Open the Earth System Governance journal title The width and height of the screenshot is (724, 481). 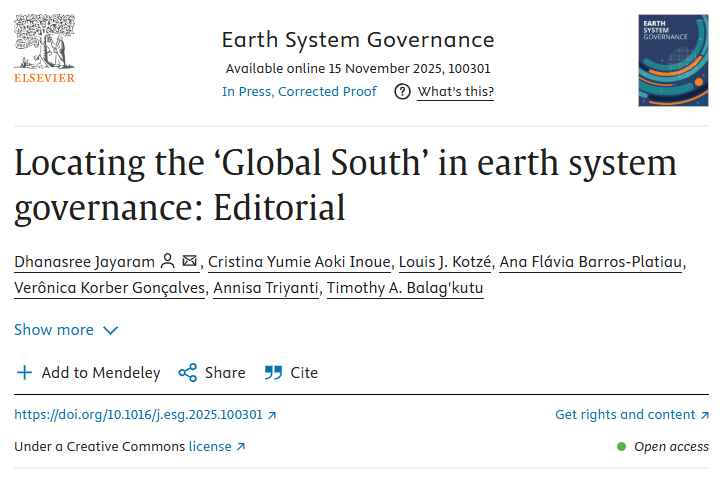tap(357, 40)
